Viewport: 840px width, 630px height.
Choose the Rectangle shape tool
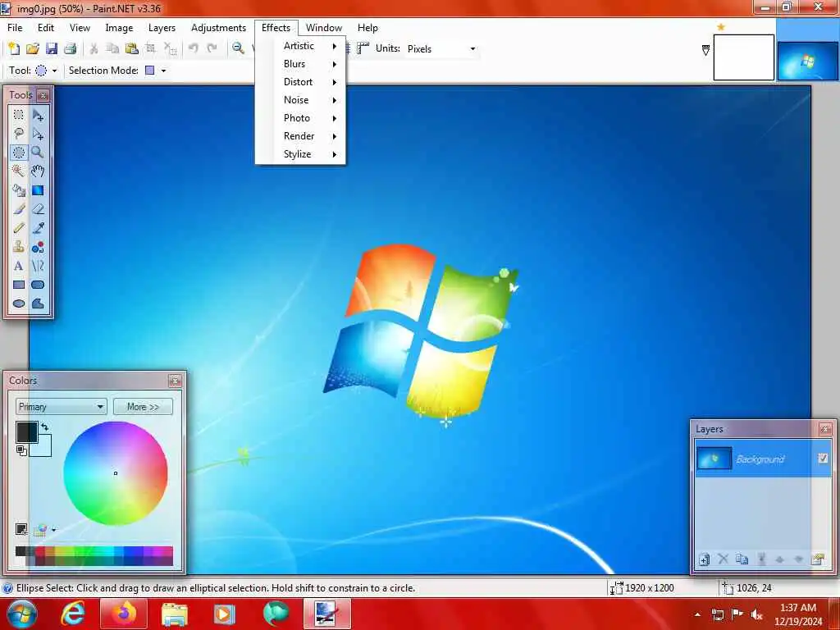click(x=19, y=285)
